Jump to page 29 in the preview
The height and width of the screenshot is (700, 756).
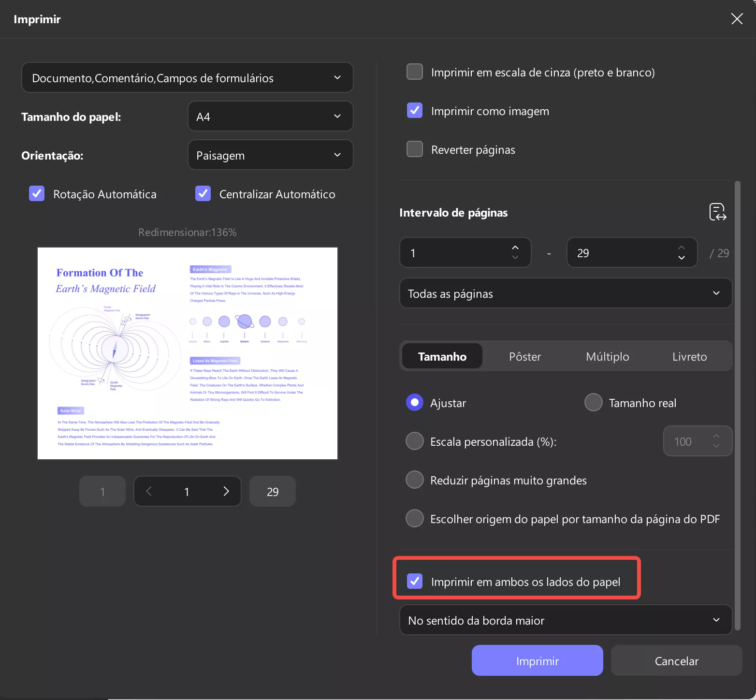pyautogui.click(x=272, y=491)
